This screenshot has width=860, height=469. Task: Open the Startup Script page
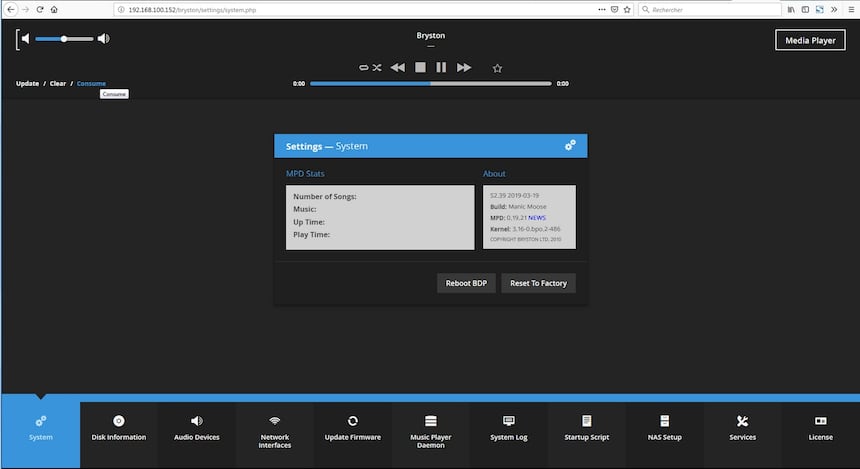[586, 434]
